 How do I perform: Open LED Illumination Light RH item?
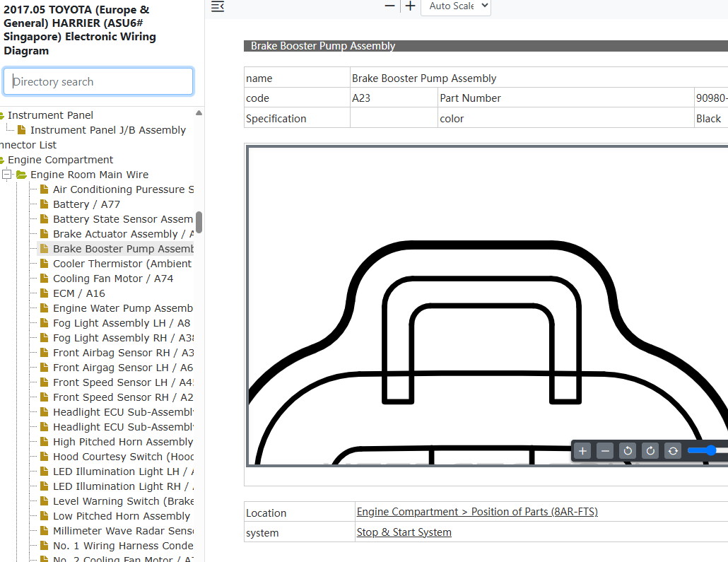(123, 487)
